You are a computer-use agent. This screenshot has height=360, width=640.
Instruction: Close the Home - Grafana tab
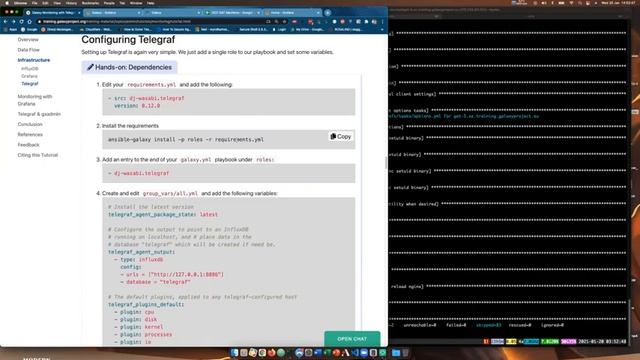pyautogui.click(x=318, y=13)
